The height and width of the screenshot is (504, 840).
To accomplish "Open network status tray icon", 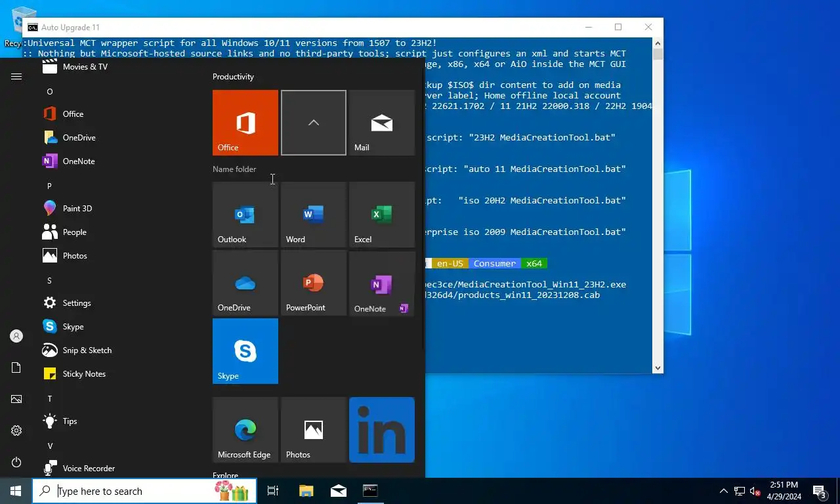I will [740, 491].
